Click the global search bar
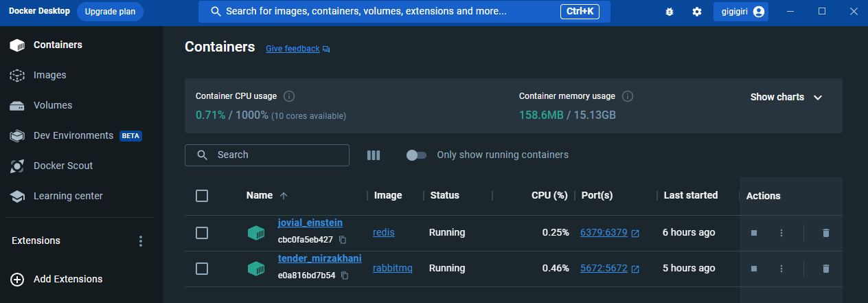868x303 pixels. click(404, 12)
